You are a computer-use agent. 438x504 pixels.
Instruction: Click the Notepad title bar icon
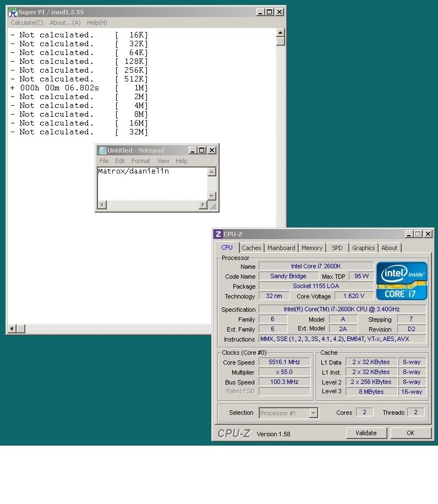(102, 150)
